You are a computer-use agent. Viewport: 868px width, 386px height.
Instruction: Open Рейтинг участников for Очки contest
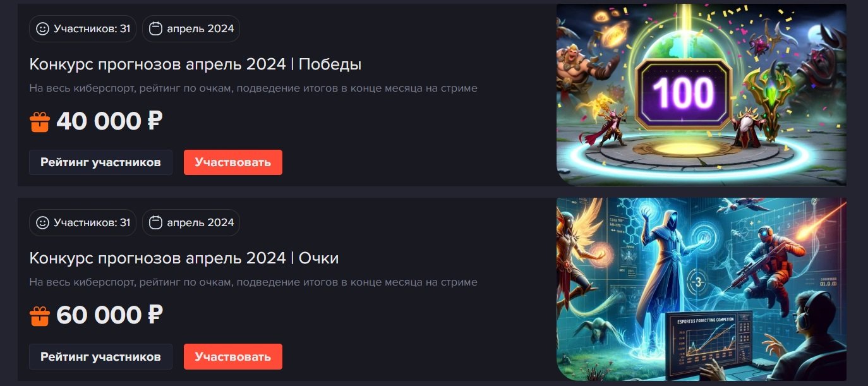(100, 357)
